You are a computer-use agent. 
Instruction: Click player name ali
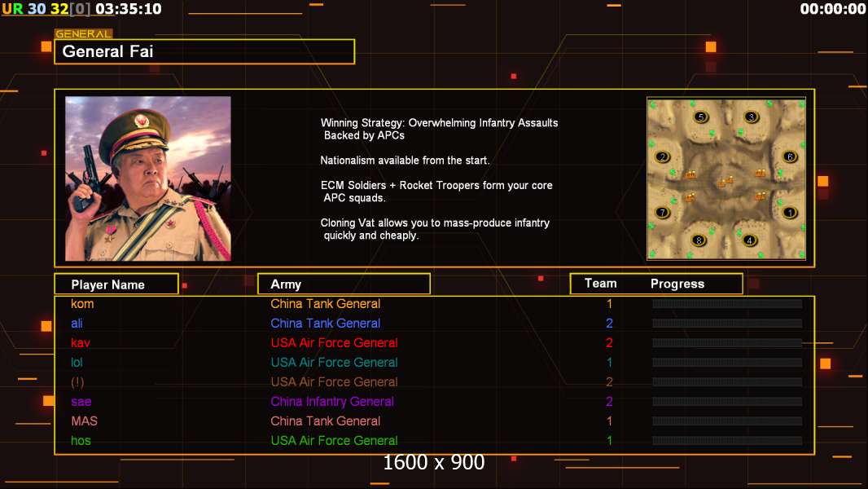pos(77,323)
